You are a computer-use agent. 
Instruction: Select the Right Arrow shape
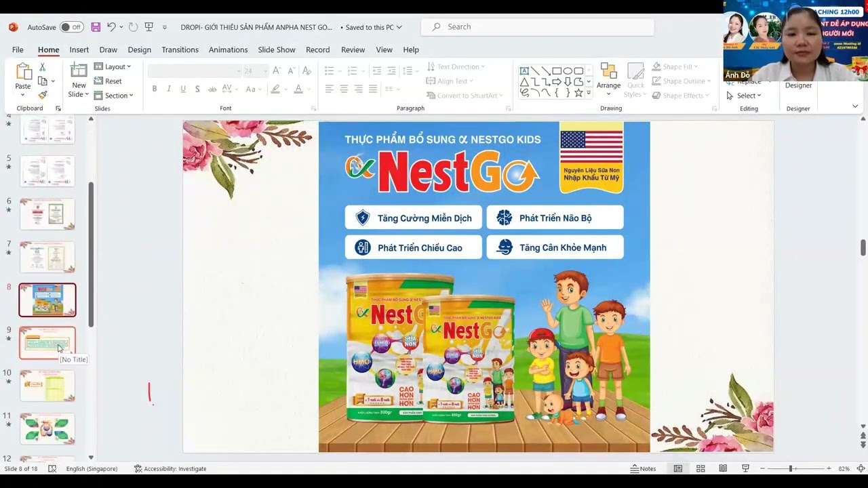click(x=557, y=81)
